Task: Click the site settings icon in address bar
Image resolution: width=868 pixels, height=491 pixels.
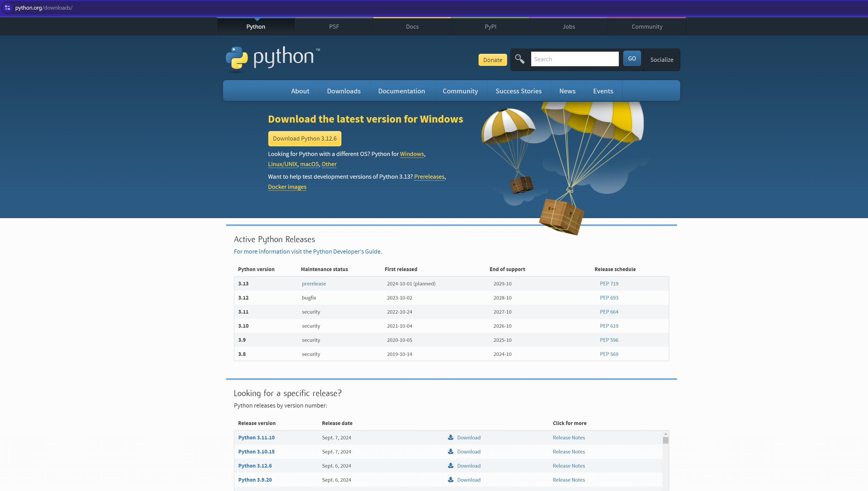Action: [7, 8]
